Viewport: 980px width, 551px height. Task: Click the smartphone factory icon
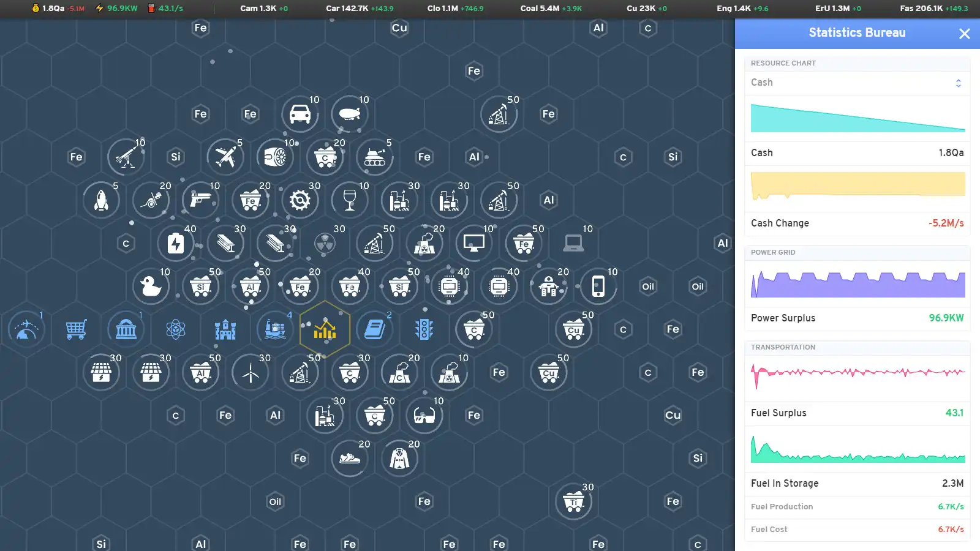[x=598, y=286]
